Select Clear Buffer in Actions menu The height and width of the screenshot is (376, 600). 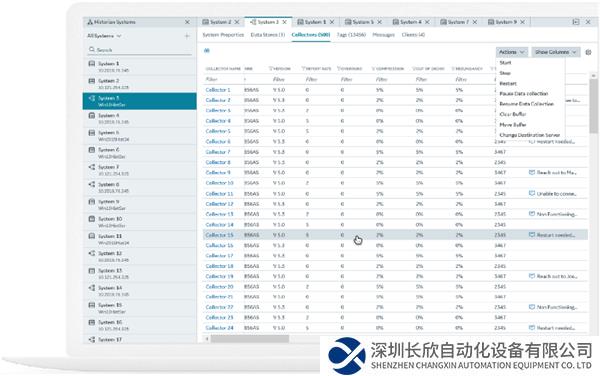(513, 114)
